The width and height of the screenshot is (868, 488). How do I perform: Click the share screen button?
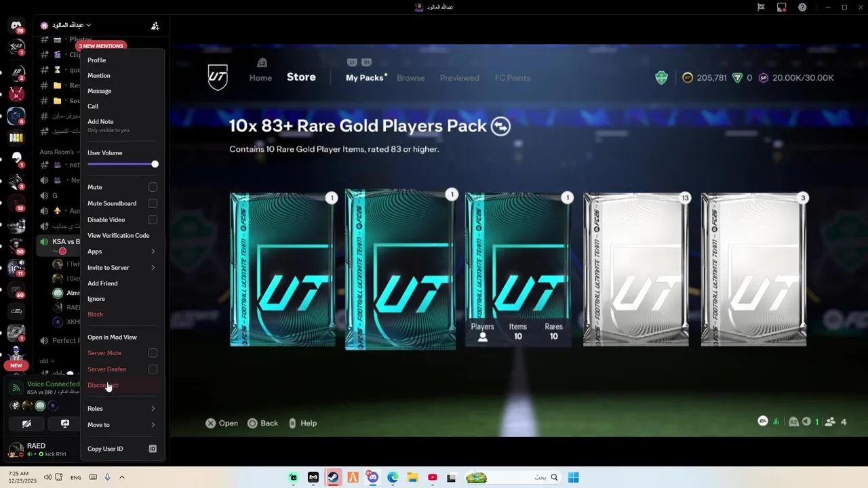pyautogui.click(x=65, y=424)
